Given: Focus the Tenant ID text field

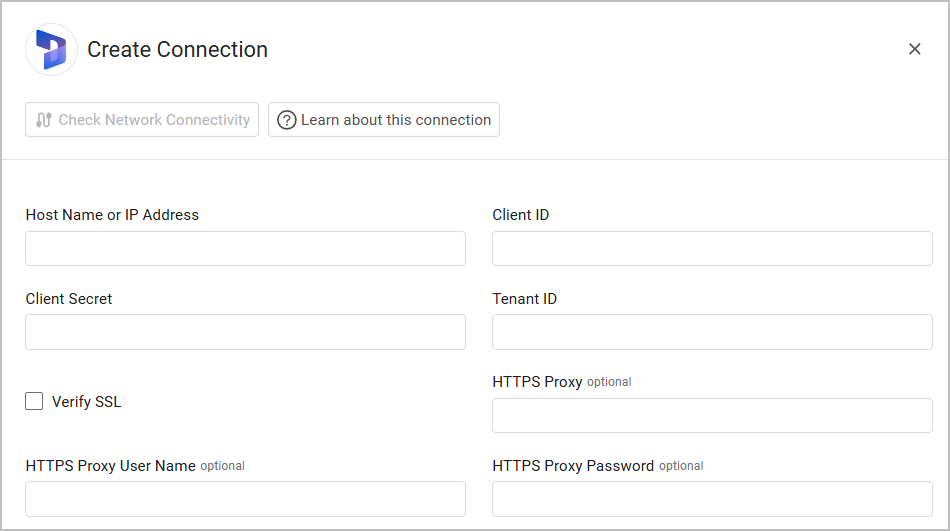Looking at the screenshot, I should [712, 333].
